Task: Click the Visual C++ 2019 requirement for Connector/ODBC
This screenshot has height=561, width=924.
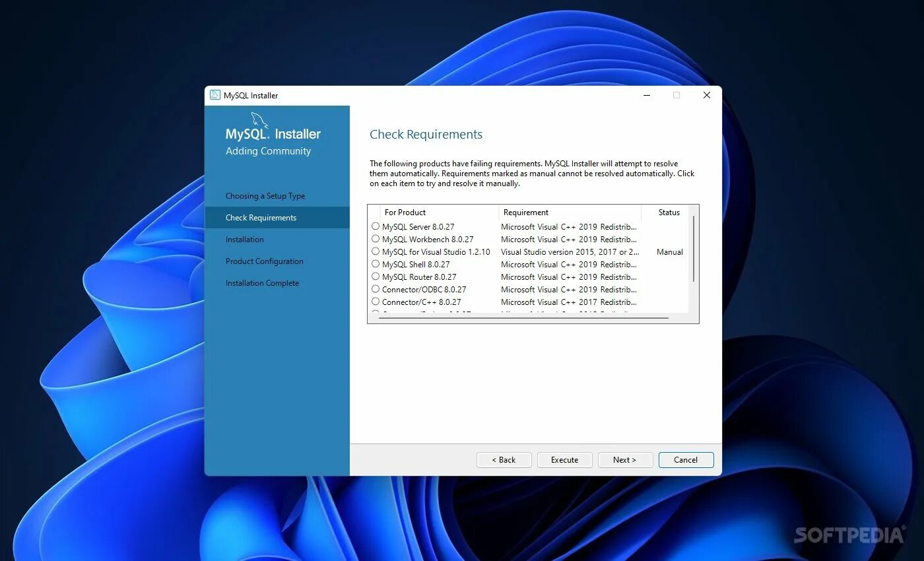Action: [569, 290]
